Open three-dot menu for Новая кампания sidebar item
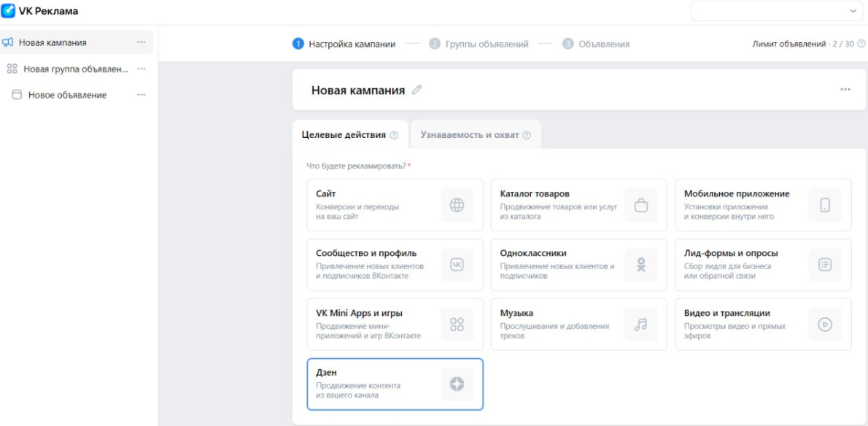 [x=142, y=42]
